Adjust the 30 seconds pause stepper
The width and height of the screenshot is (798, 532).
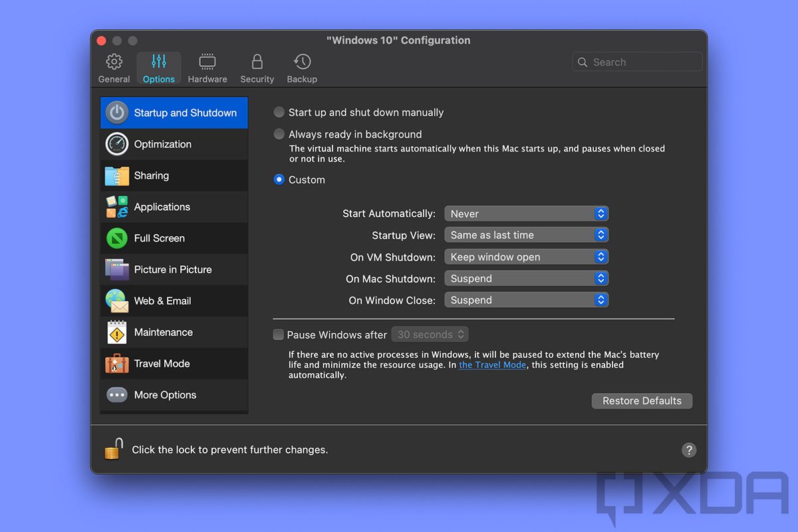(x=458, y=334)
